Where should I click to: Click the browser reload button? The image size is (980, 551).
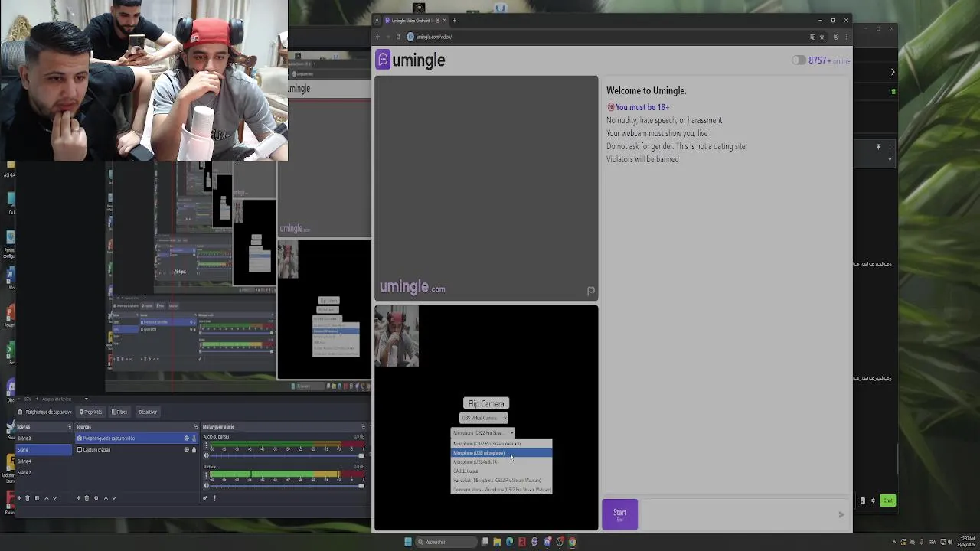[398, 37]
